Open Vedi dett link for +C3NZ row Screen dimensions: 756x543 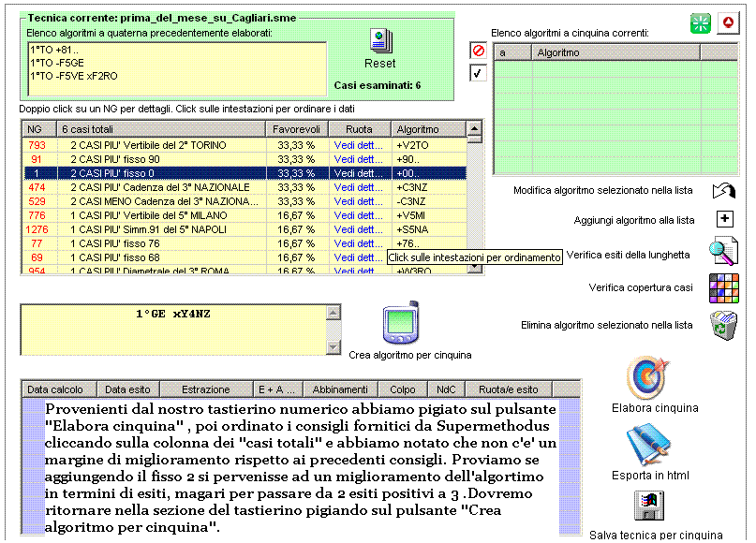click(358, 187)
